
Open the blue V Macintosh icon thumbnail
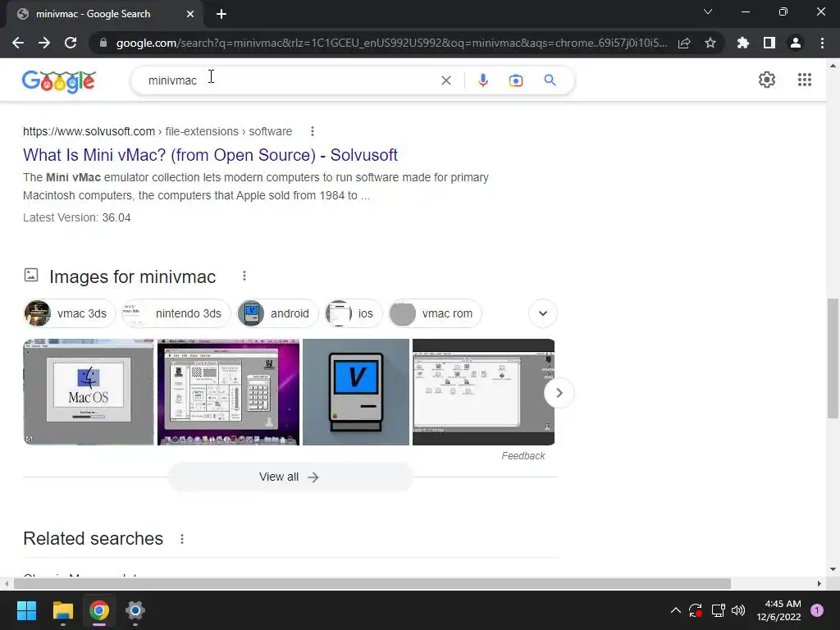click(356, 391)
